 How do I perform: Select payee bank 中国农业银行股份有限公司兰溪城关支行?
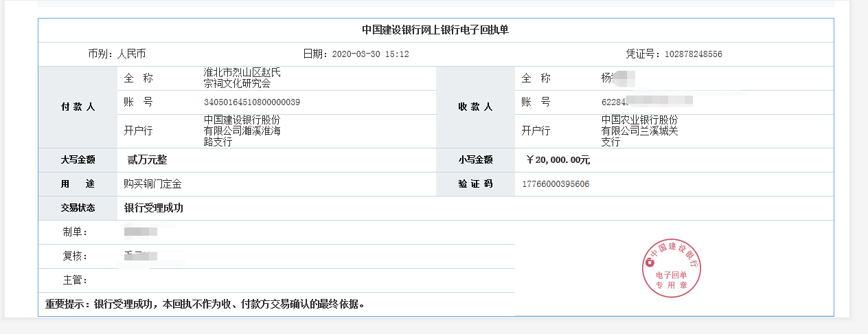[640, 131]
